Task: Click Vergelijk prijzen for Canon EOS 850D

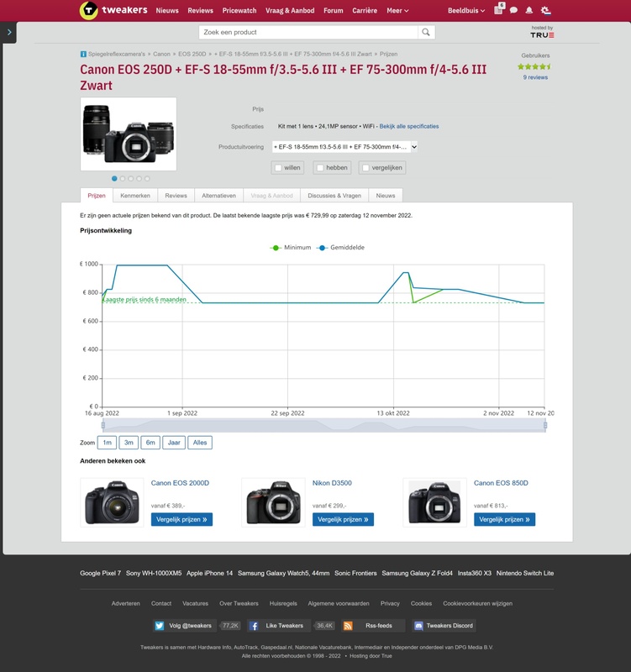Action: pos(504,519)
